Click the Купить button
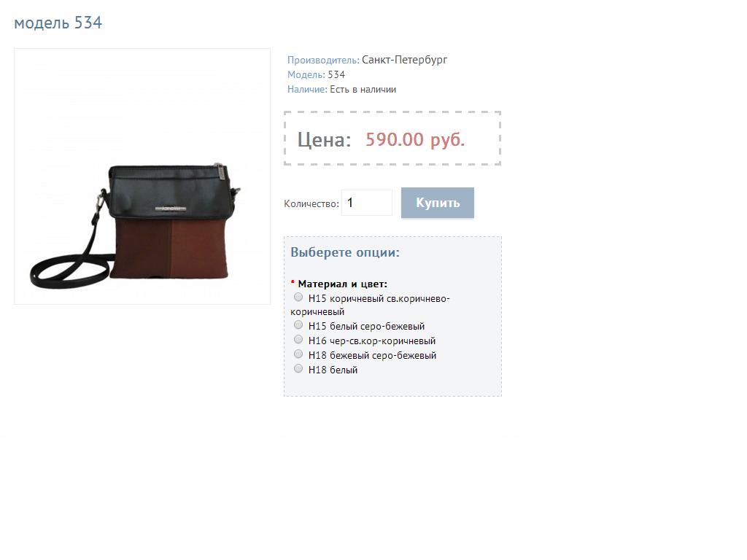The width and height of the screenshot is (747, 560). 438,203
